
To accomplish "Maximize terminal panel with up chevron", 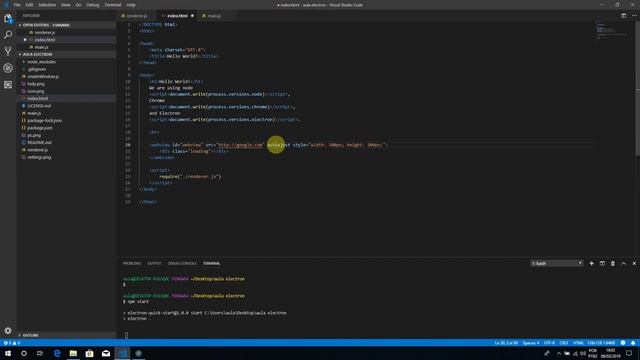I will (x=623, y=264).
